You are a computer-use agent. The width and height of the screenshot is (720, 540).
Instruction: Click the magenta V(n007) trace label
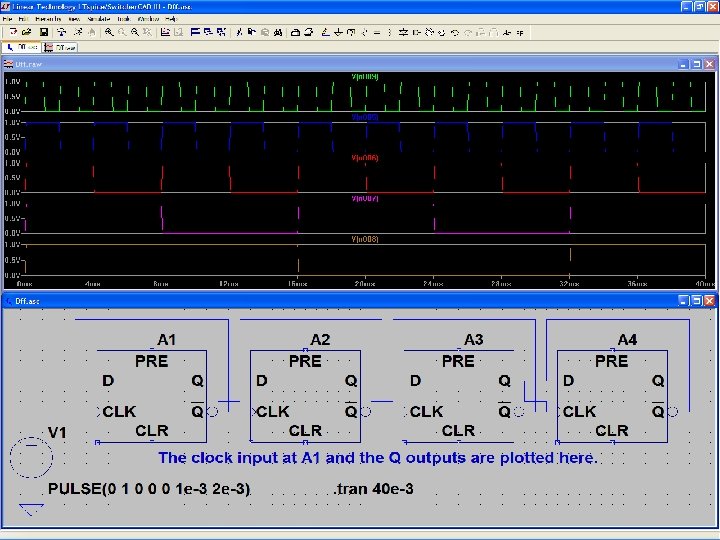pos(364,199)
